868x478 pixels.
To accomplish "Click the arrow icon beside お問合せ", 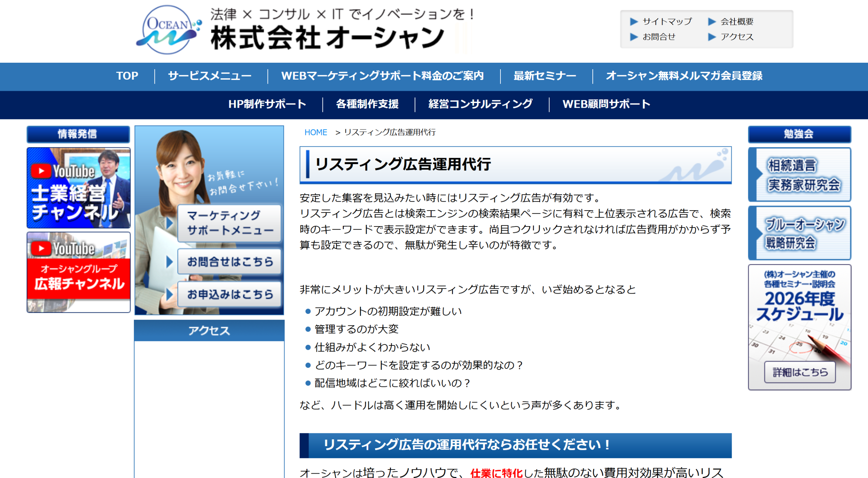I will [x=633, y=37].
